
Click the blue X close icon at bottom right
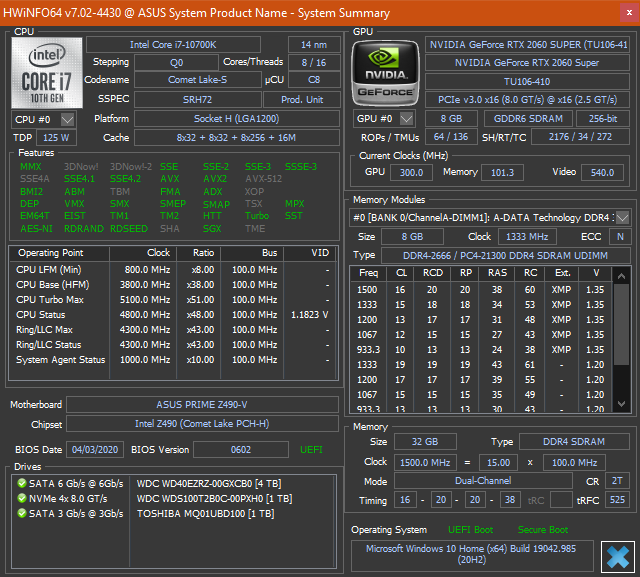tap(618, 557)
